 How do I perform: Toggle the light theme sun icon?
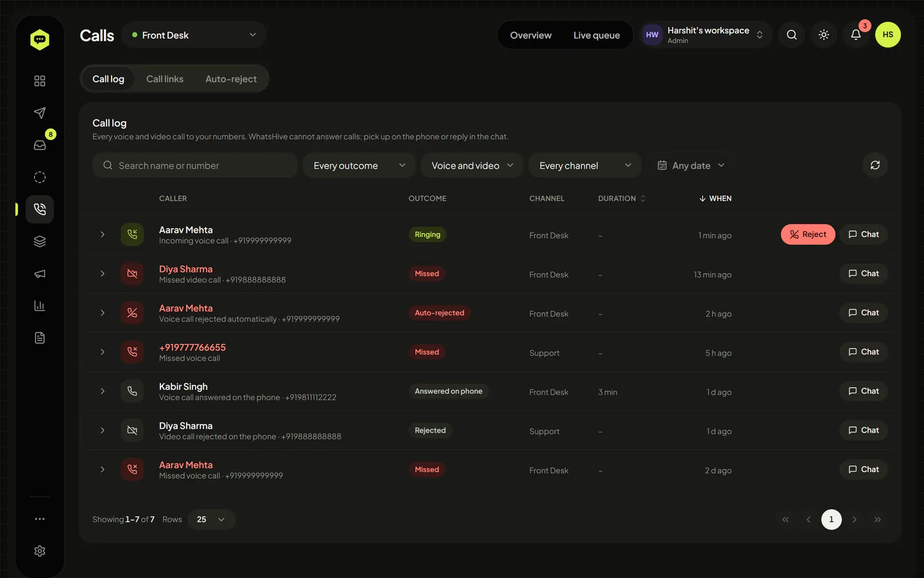[824, 35]
